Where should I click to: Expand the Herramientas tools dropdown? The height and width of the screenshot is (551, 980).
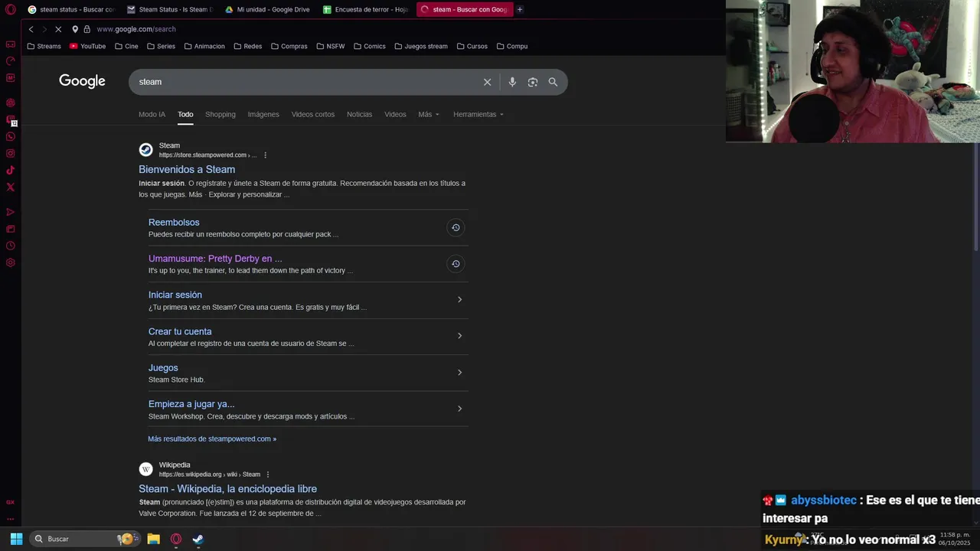(479, 114)
